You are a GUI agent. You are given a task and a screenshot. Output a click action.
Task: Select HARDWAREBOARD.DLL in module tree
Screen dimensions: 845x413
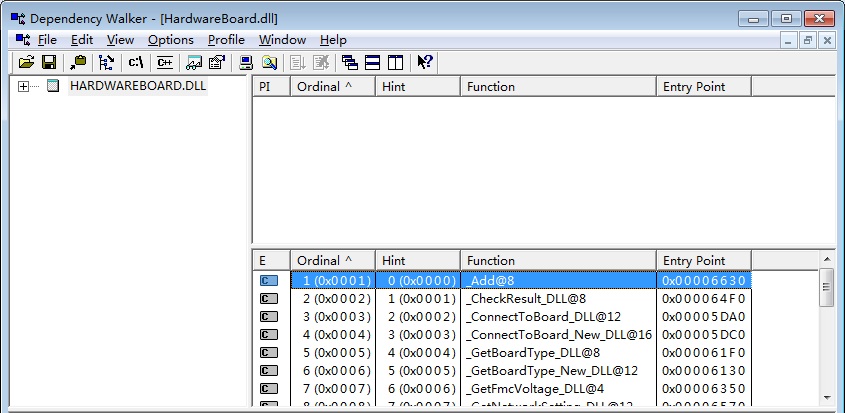click(x=138, y=86)
